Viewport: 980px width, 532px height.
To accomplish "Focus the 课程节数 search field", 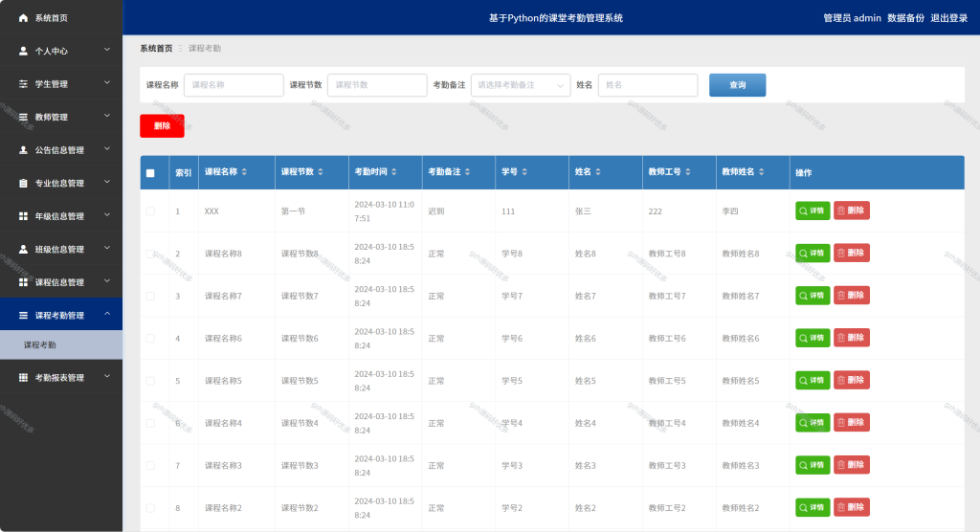I will (377, 85).
